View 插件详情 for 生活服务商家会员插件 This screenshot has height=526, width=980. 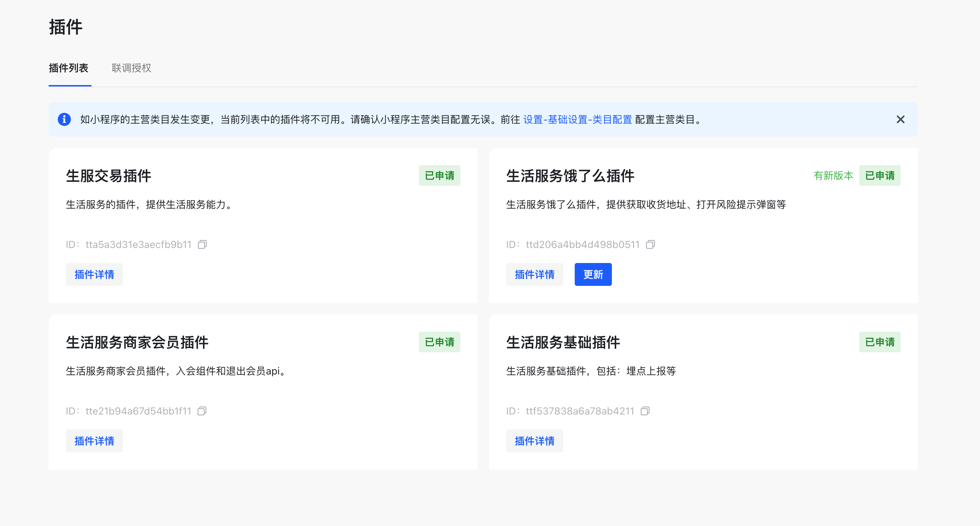(x=94, y=441)
